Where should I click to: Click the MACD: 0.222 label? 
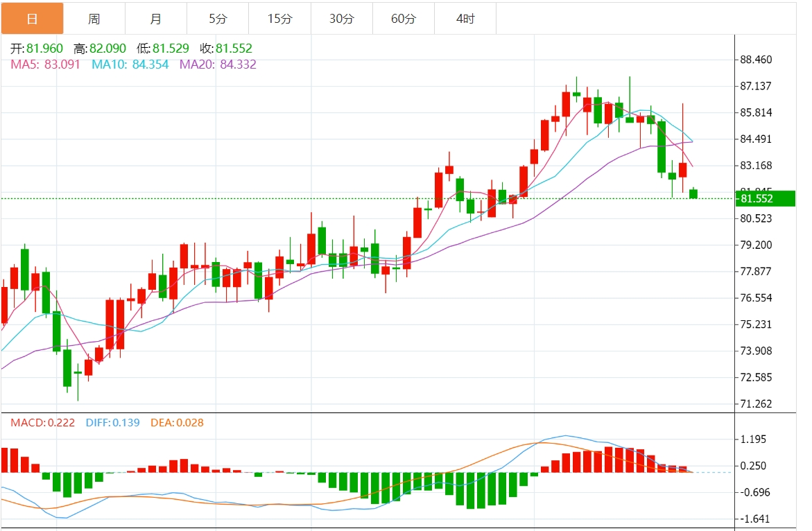[43, 423]
